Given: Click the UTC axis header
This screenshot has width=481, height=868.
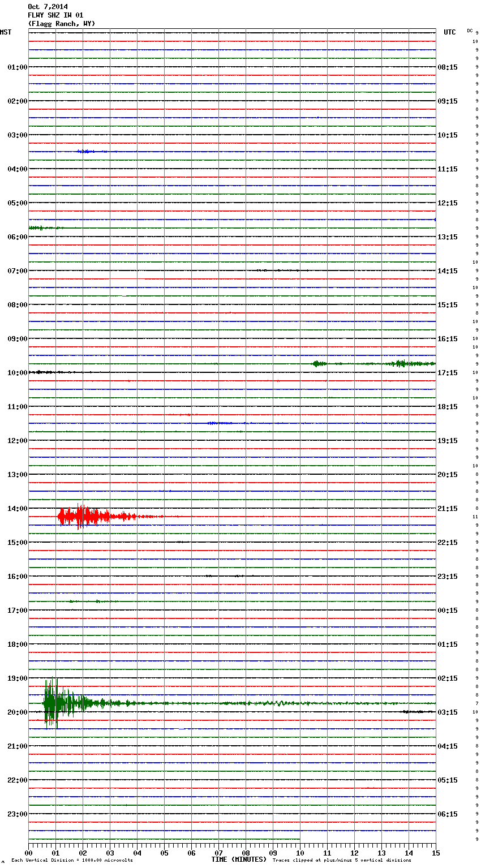Looking at the screenshot, I should pos(450,32).
